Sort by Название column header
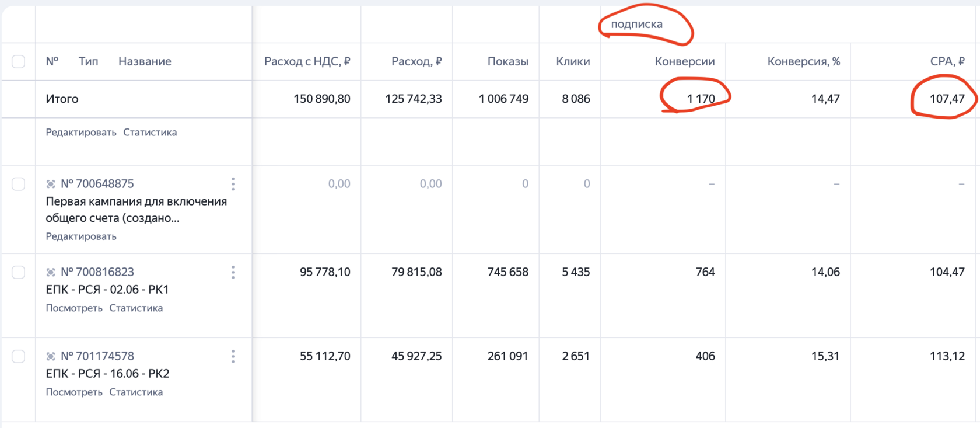 point(145,61)
